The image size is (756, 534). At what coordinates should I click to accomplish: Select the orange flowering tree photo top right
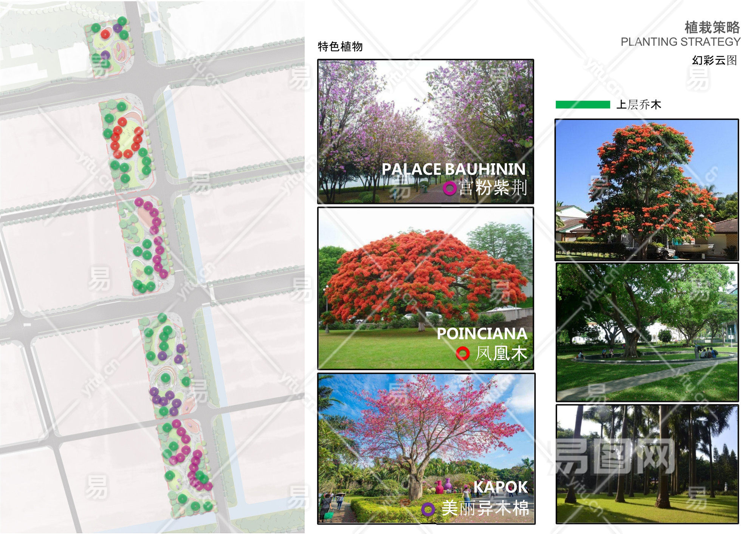tap(646, 189)
